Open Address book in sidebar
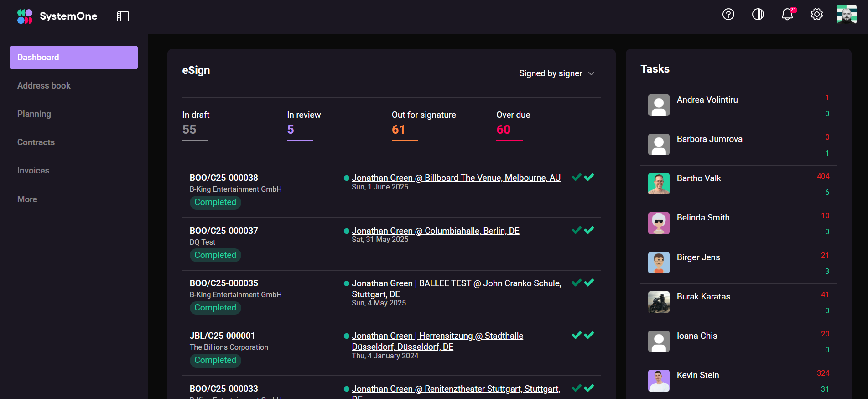This screenshot has height=399, width=868. tap(44, 86)
